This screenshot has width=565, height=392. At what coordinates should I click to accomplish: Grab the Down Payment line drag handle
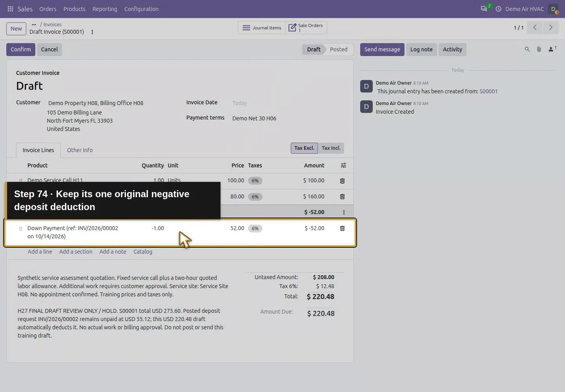point(21,229)
